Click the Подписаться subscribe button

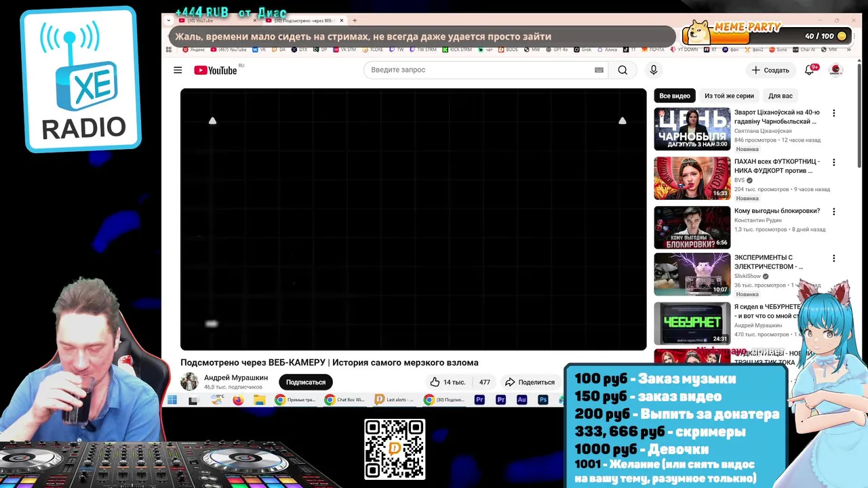coord(305,382)
